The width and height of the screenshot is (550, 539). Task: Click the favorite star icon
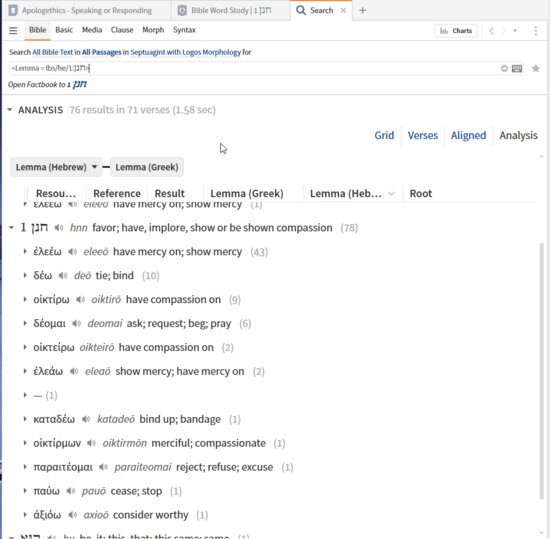tap(536, 68)
